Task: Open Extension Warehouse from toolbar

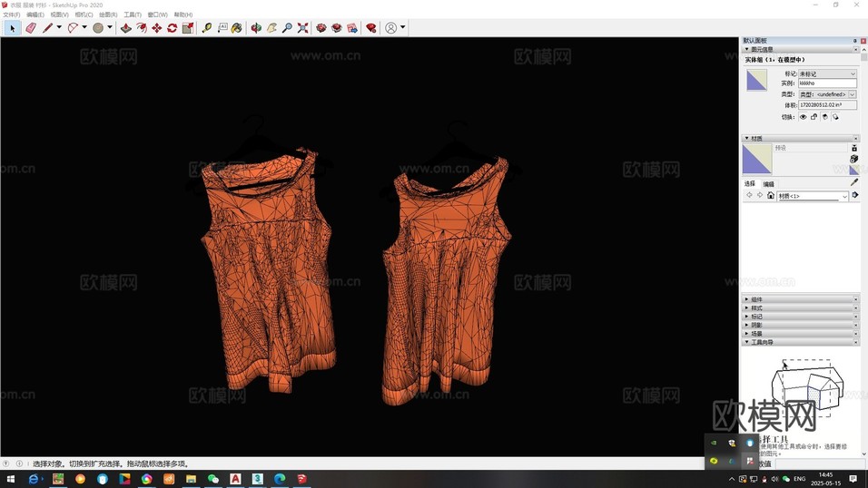Action: (337, 27)
